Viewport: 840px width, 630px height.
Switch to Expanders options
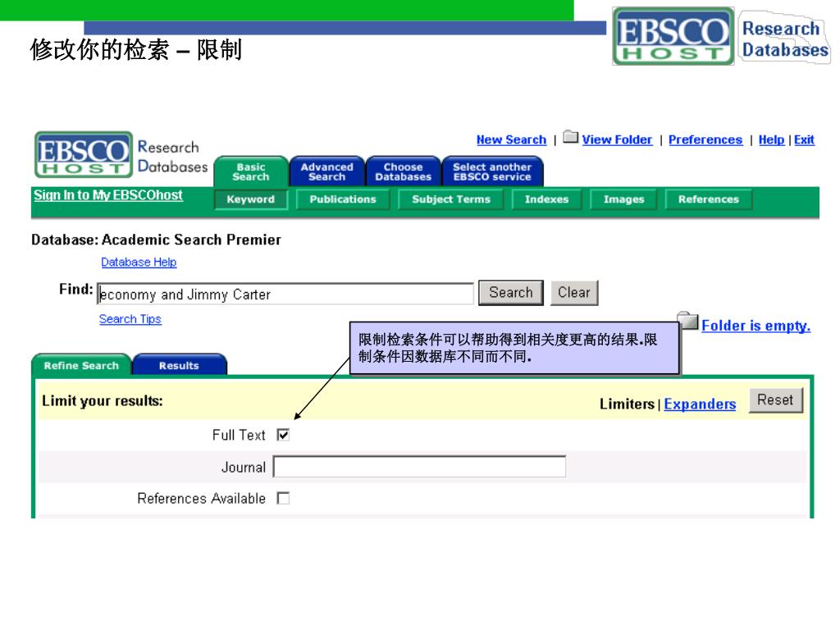700,404
